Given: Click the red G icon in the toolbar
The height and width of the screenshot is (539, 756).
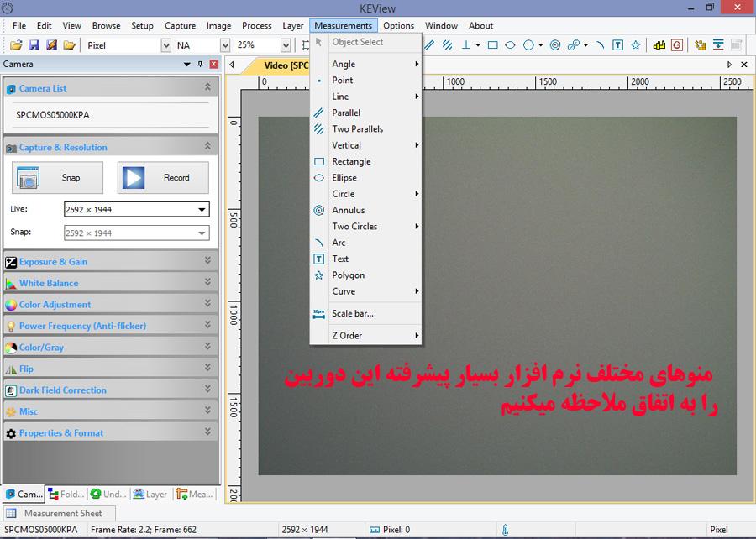Looking at the screenshot, I should coord(677,45).
